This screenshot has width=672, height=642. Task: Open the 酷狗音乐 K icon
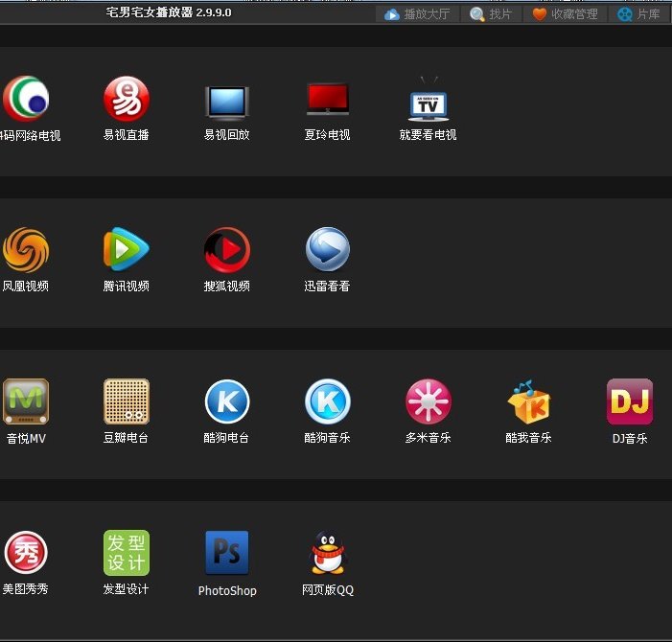pyautogui.click(x=328, y=401)
